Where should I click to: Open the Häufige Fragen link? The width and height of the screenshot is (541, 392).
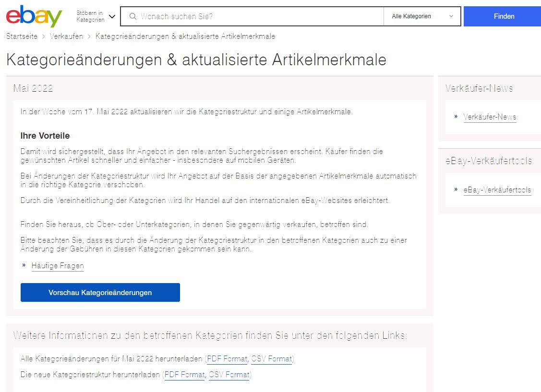click(x=58, y=265)
